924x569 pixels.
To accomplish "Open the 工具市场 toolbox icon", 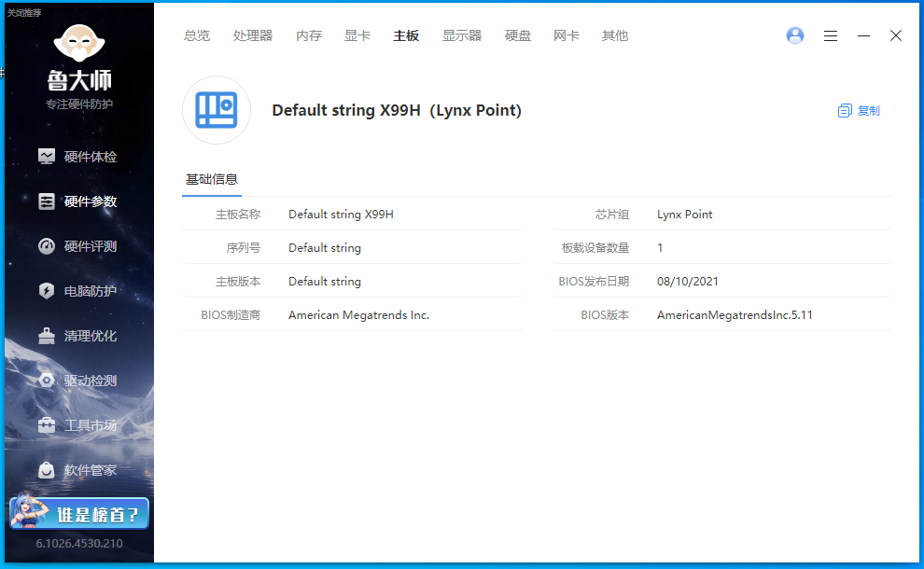I will coord(47,425).
